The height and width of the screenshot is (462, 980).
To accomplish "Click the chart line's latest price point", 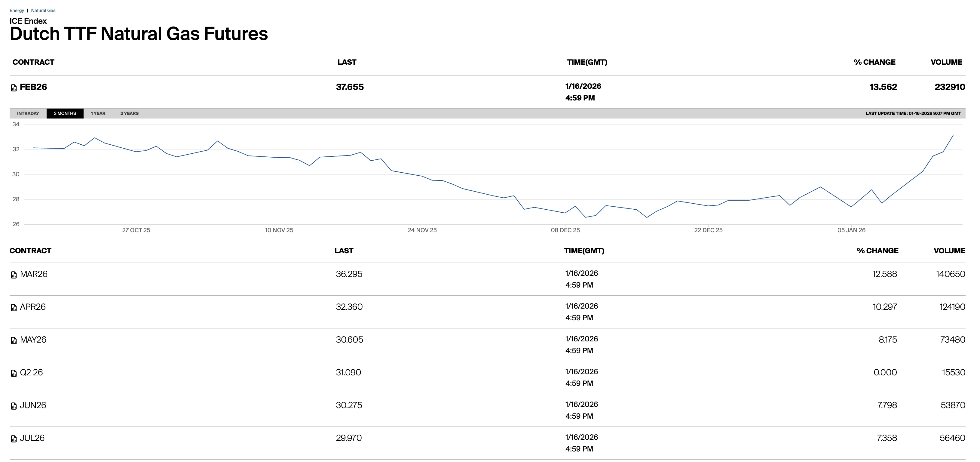I will coord(953,135).
